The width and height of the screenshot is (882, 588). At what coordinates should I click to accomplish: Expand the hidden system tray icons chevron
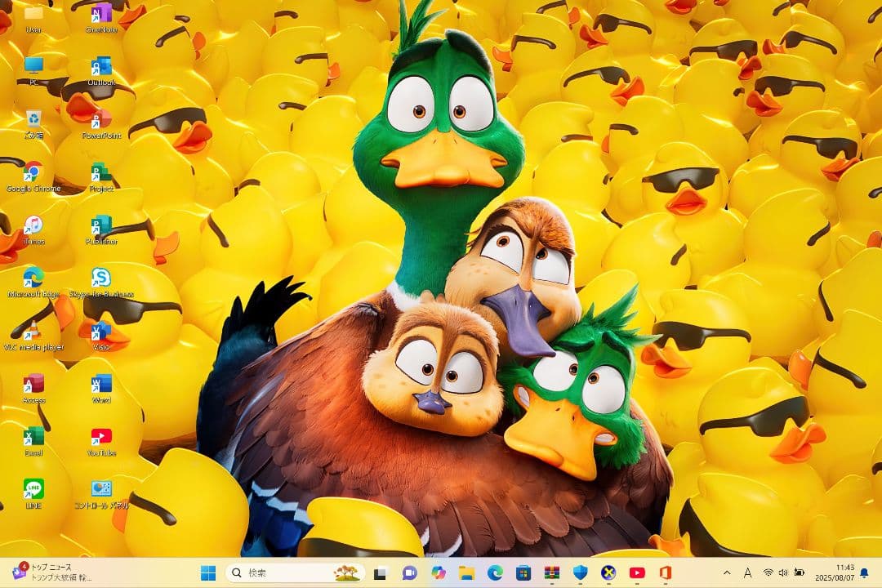(x=727, y=572)
